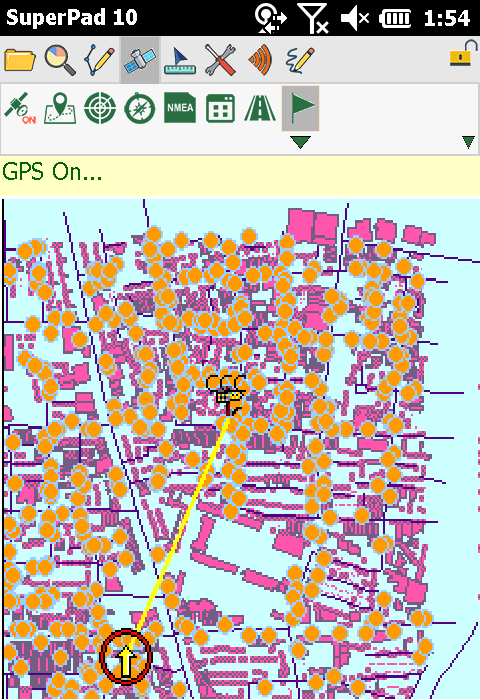The image size is (480, 700).
Task: Click the green calendar grid icon
Action: point(220,108)
